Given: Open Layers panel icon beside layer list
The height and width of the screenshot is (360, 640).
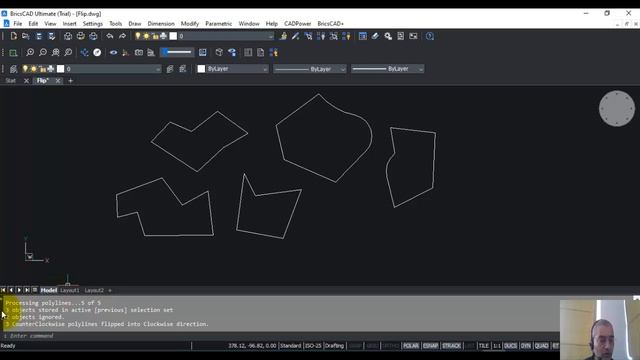Looking at the screenshot, I should point(13,69).
